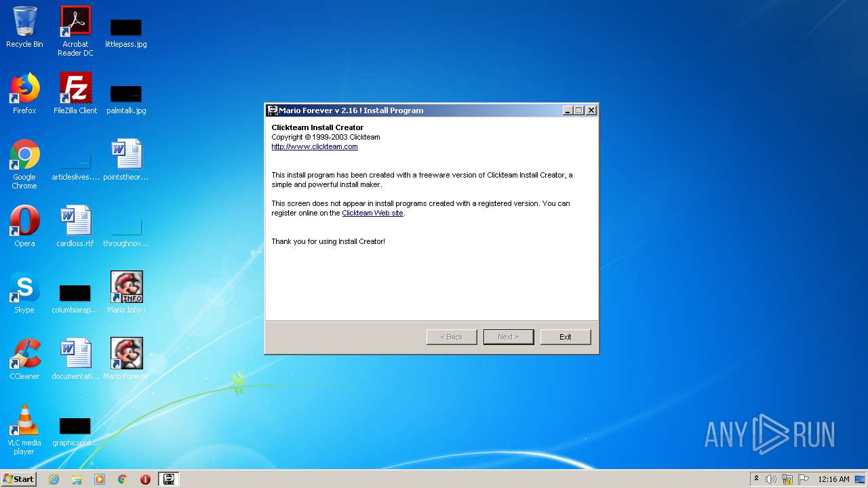Select the articleslives desktop file

pyautogui.click(x=75, y=165)
